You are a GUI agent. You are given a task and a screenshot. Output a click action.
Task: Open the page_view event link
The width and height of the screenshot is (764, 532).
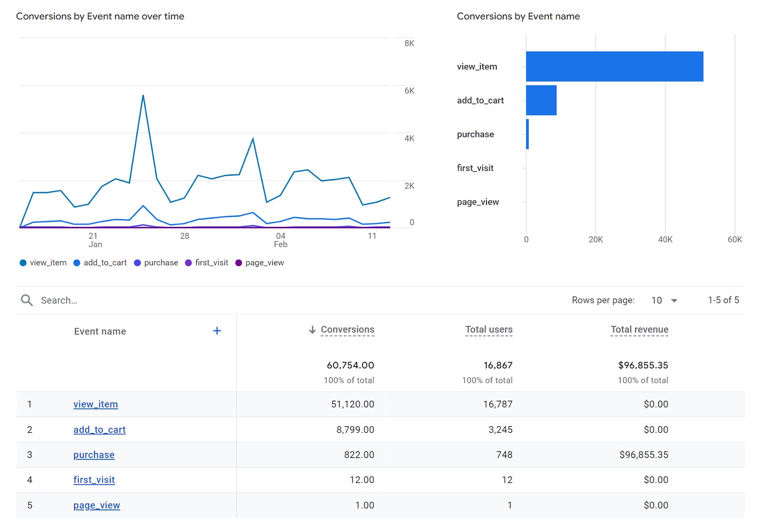click(x=96, y=505)
